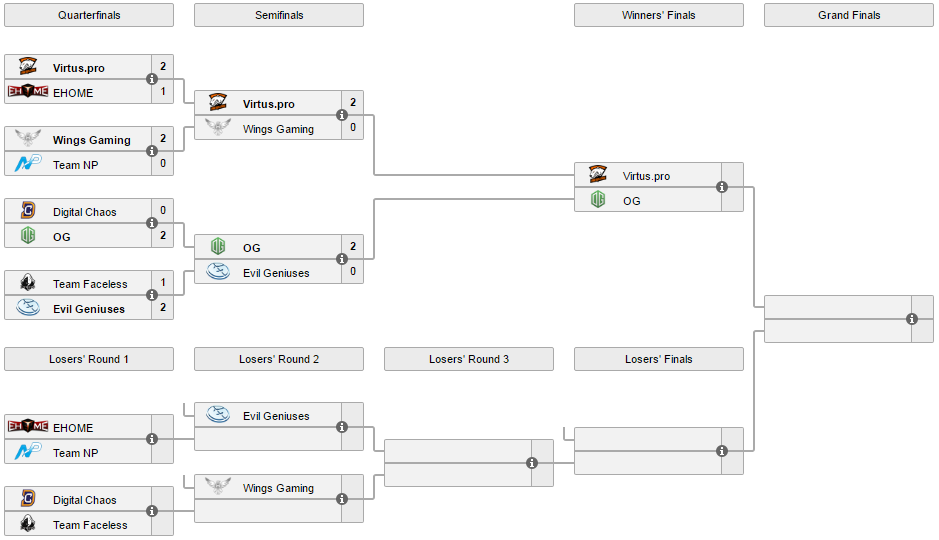
Task: View info for Team Faceless vs Evil Geniuses quarterfinal
Action: pyautogui.click(x=152, y=295)
